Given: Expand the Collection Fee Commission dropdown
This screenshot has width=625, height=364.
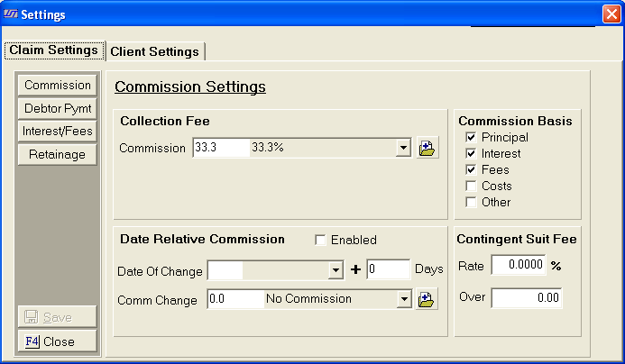Looking at the screenshot, I should 405,149.
